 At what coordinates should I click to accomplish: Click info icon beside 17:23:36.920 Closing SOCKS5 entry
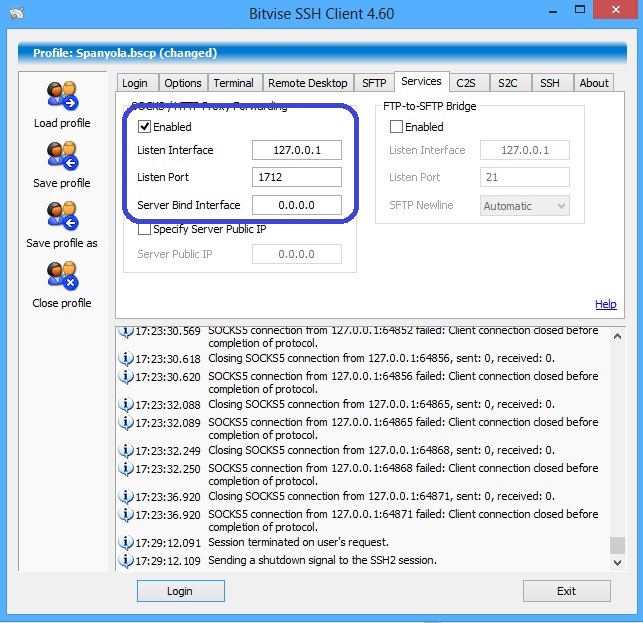tap(126, 496)
